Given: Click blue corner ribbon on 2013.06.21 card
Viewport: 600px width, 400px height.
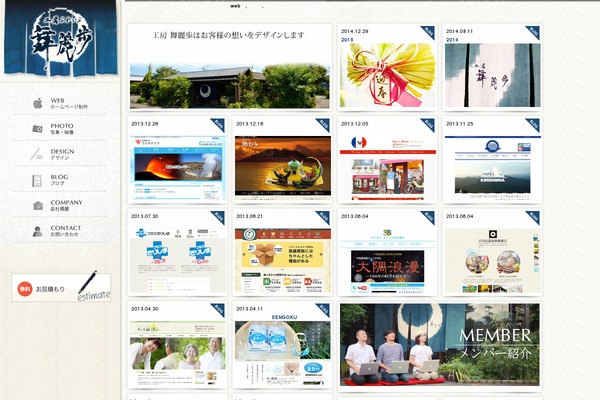Looking at the screenshot, I should 323,217.
